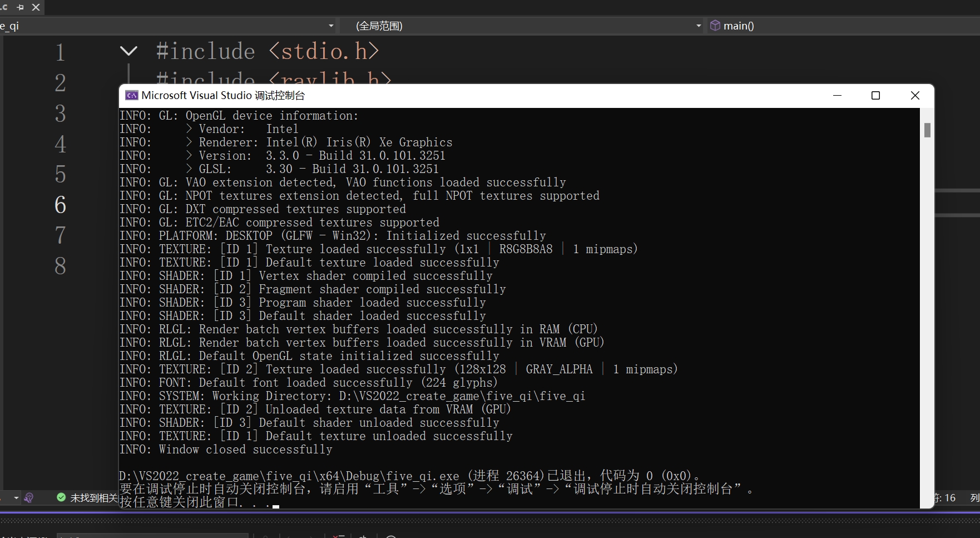The image size is (980, 538).
Task: Collapse the #include block at line 1
Action: click(x=128, y=51)
